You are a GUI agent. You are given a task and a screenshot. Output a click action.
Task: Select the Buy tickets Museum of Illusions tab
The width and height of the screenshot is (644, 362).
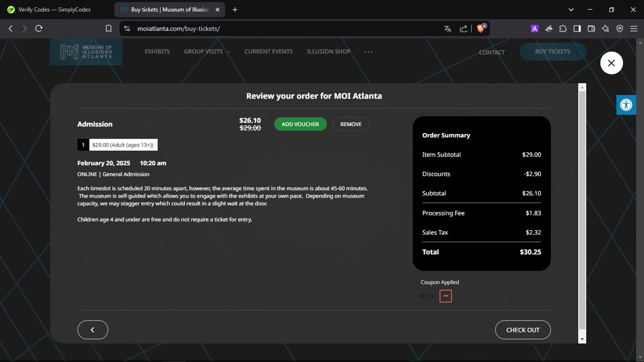pos(170,9)
